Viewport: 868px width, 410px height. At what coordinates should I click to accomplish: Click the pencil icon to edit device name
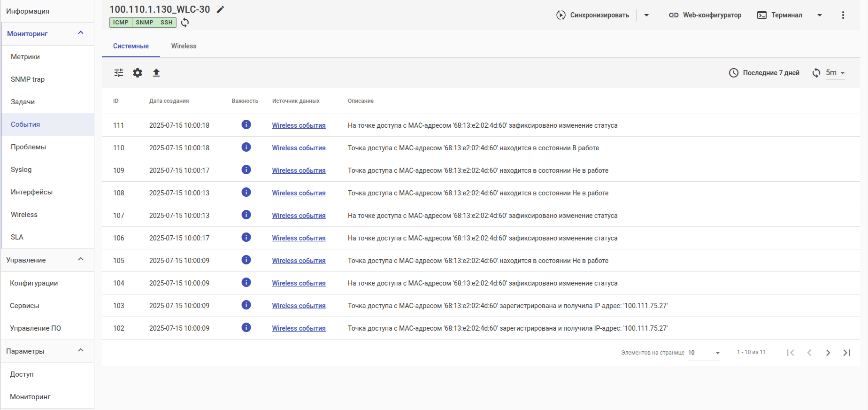[x=220, y=9]
